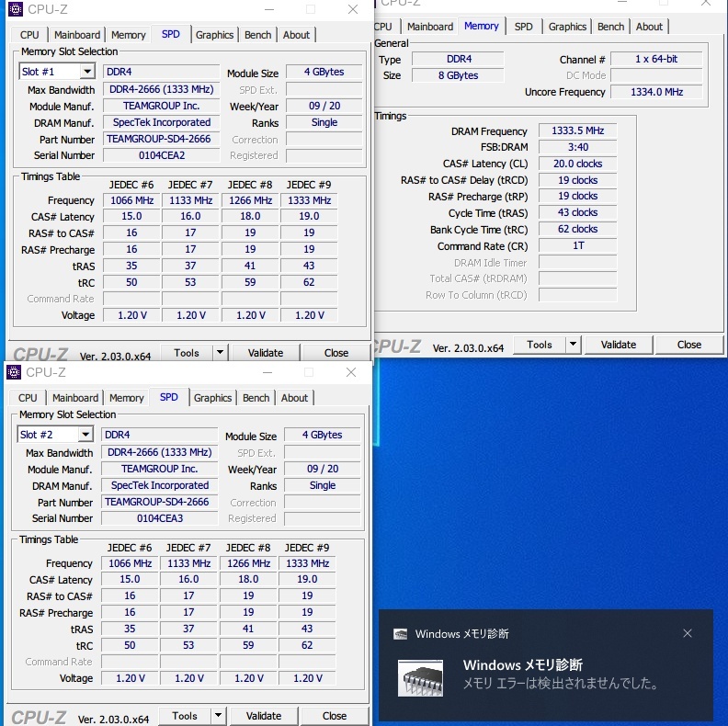Click message メモリ エラーは検出されませんでした

tap(561, 684)
